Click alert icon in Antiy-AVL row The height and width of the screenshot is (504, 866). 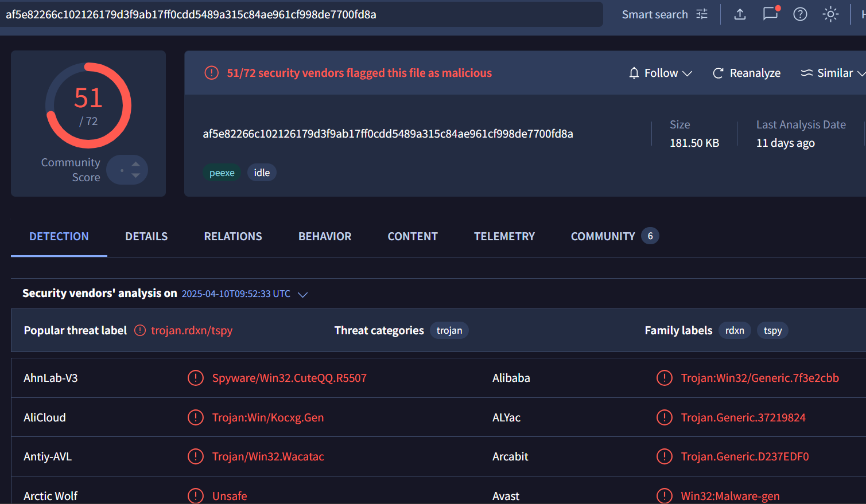point(196,456)
